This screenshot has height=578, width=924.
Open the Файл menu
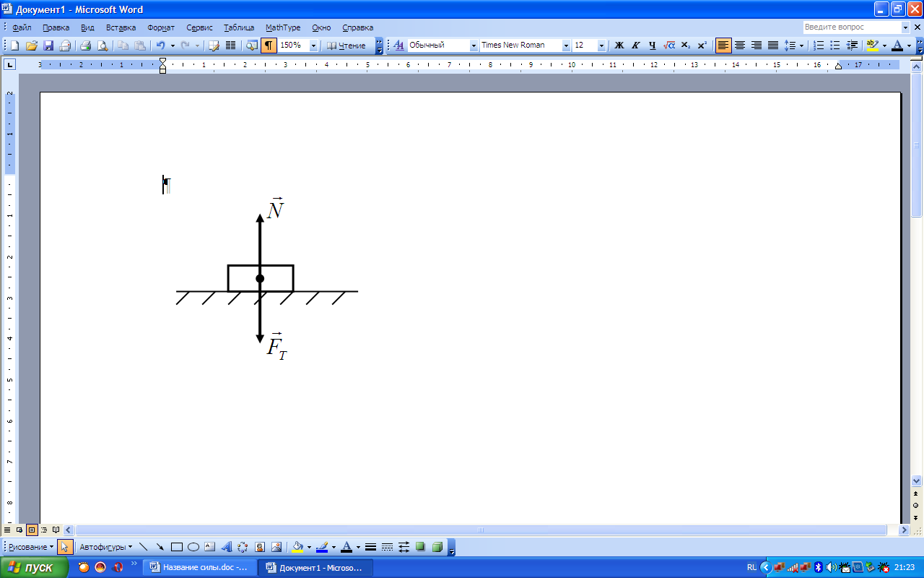tap(22, 27)
